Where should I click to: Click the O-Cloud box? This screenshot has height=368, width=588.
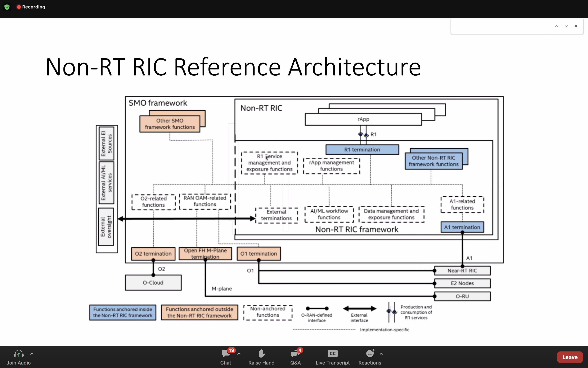[x=153, y=283]
